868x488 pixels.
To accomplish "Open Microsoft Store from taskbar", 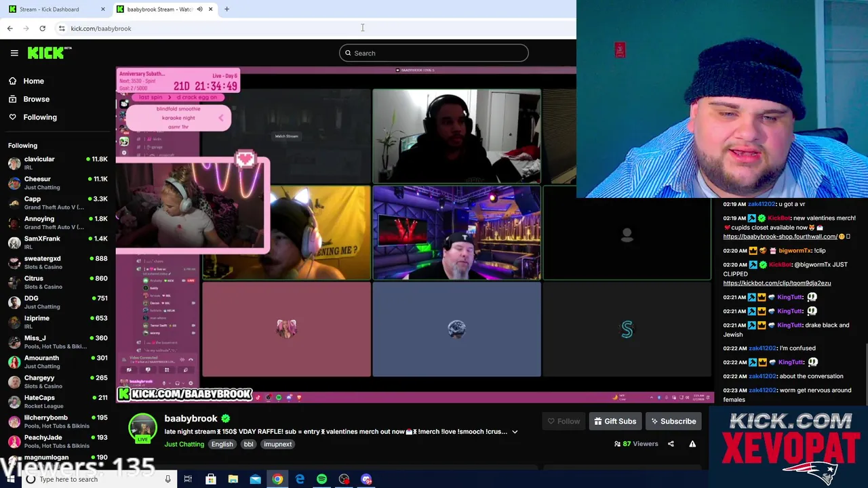I will point(211,479).
